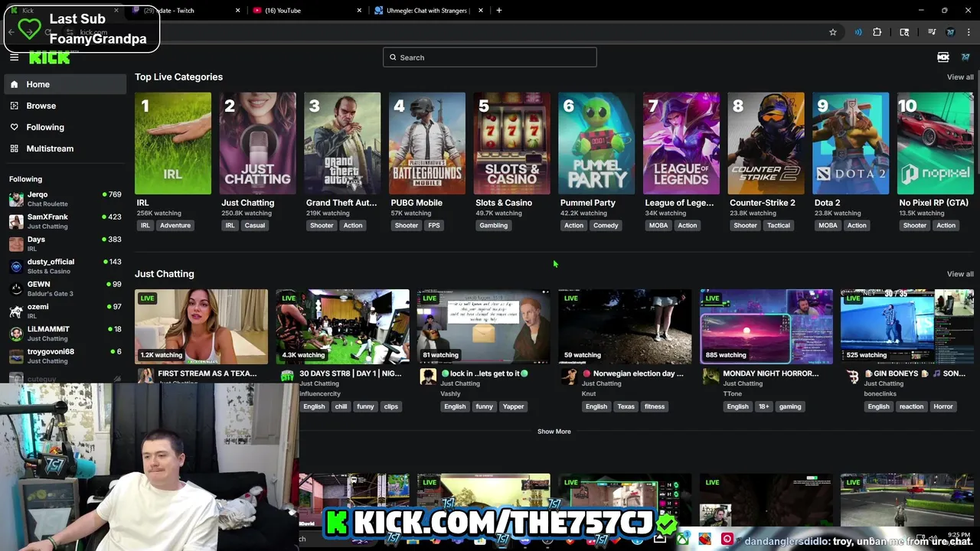Click the boneclinks channel name
The width and height of the screenshot is (980, 551).
[880, 393]
